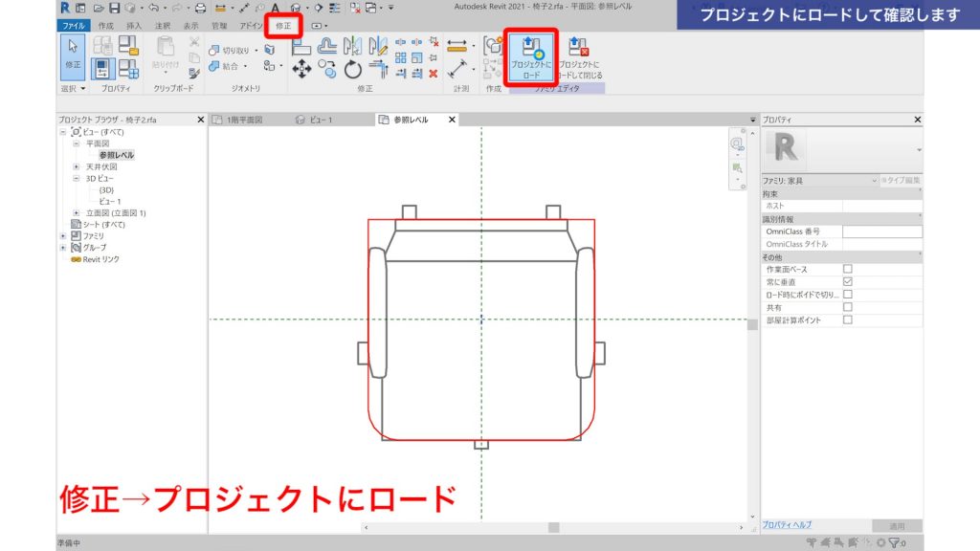Select the「プロジェクトにロード」tool
This screenshot has width=980, height=551.
tap(532, 57)
